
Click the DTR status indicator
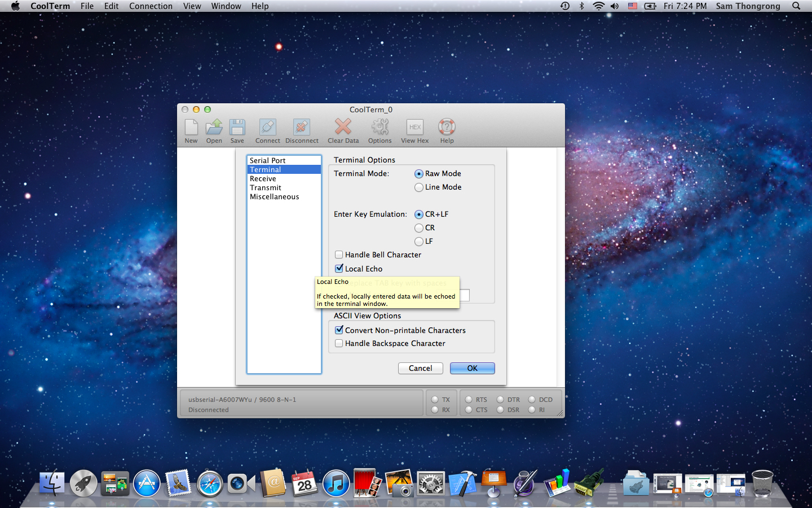(500, 399)
